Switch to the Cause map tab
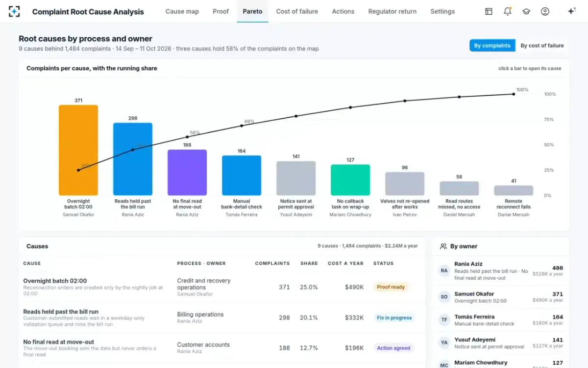Viewport: 588px width, 368px height. point(182,11)
